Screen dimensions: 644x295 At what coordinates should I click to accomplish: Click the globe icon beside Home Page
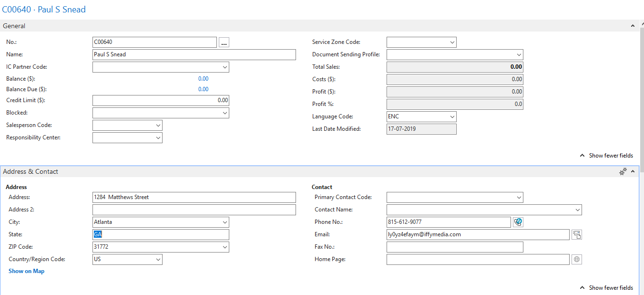coord(577,259)
